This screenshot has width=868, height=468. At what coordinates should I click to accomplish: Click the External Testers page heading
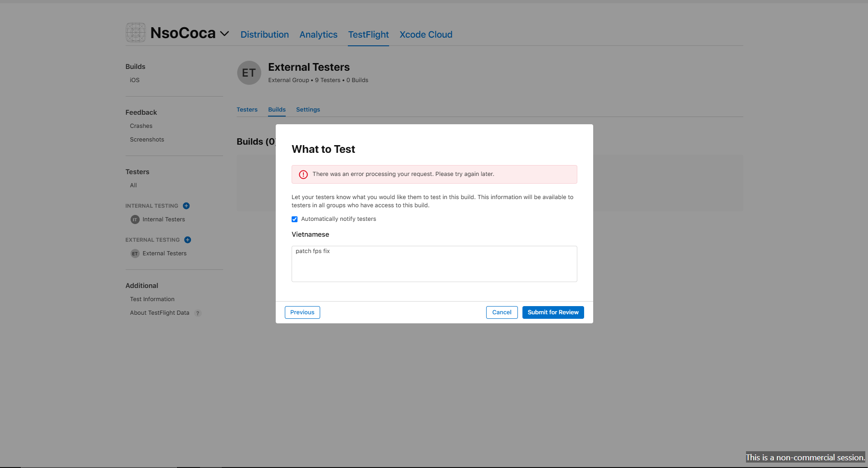tap(309, 67)
